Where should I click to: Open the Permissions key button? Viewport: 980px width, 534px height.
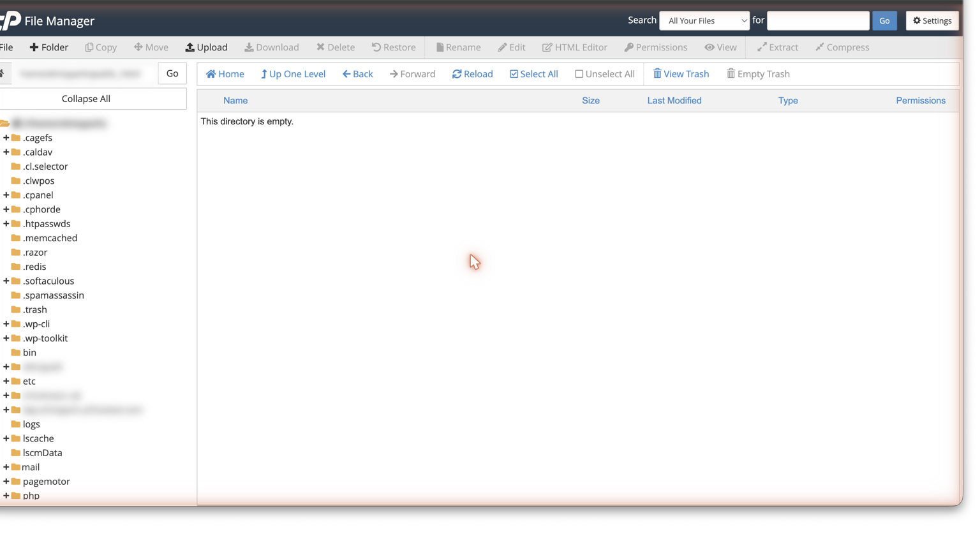point(656,47)
